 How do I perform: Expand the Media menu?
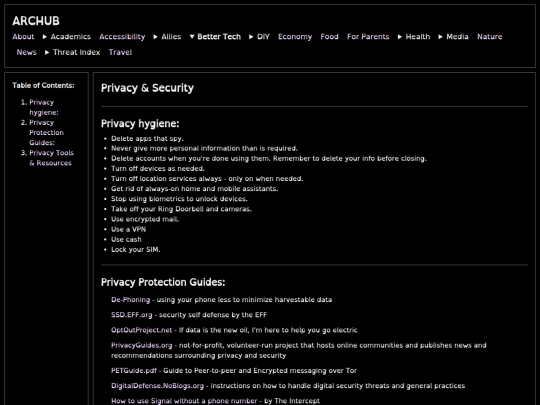[454, 37]
